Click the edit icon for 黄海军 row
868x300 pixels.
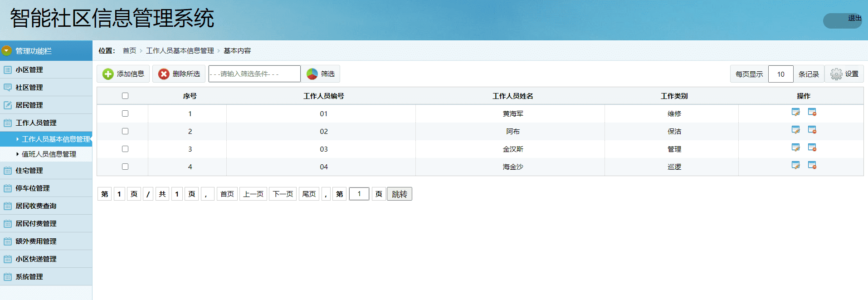(795, 112)
